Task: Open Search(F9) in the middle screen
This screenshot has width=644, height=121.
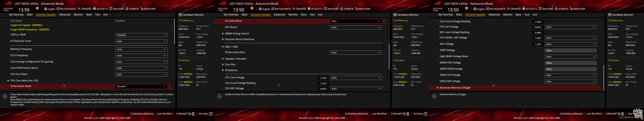Action: tap(331, 9)
